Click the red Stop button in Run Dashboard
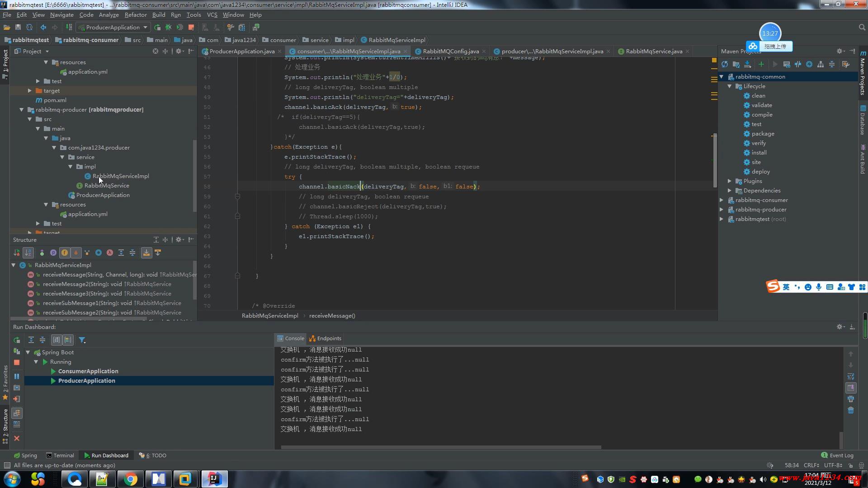 point(17,362)
